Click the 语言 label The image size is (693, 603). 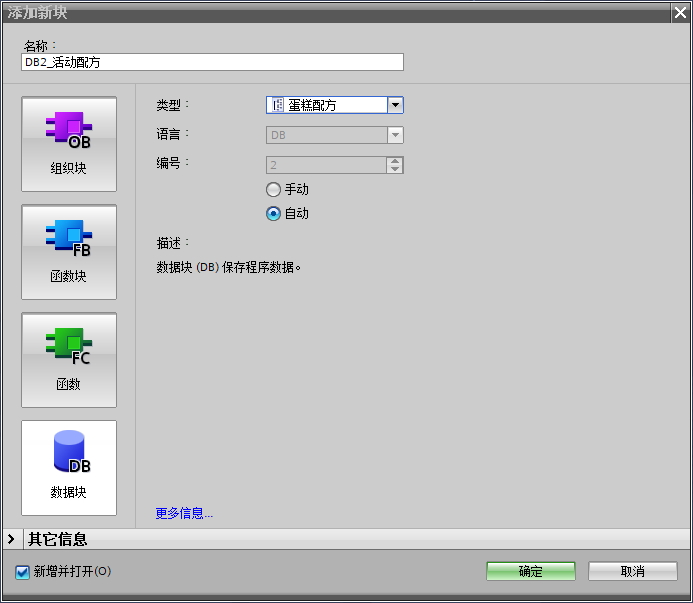tap(172, 134)
